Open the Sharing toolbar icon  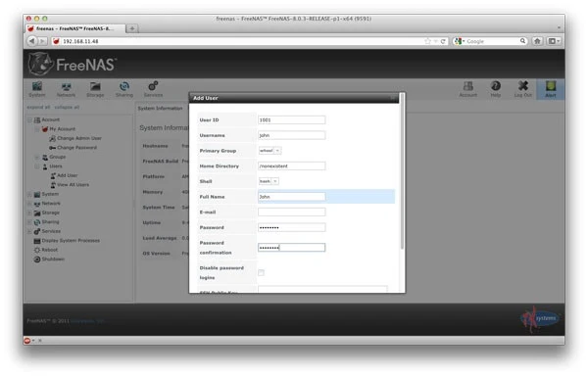point(124,89)
